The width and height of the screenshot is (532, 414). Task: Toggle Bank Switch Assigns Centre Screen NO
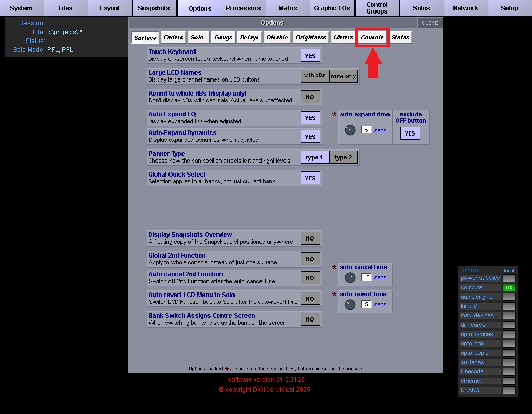coord(310,319)
